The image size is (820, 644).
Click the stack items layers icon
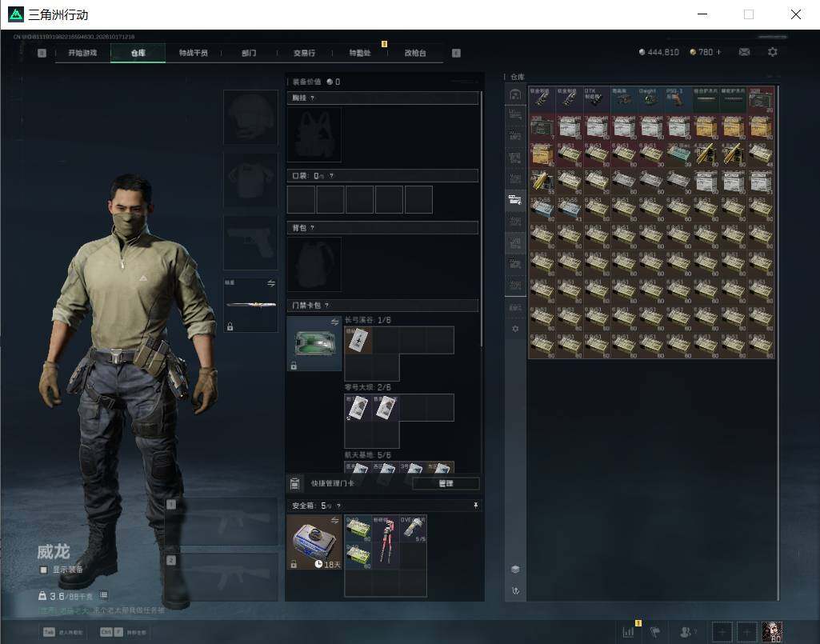click(515, 569)
